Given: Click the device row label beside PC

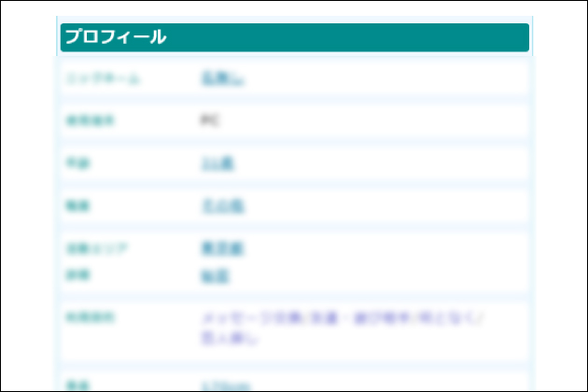Looking at the screenshot, I should click(91, 121).
